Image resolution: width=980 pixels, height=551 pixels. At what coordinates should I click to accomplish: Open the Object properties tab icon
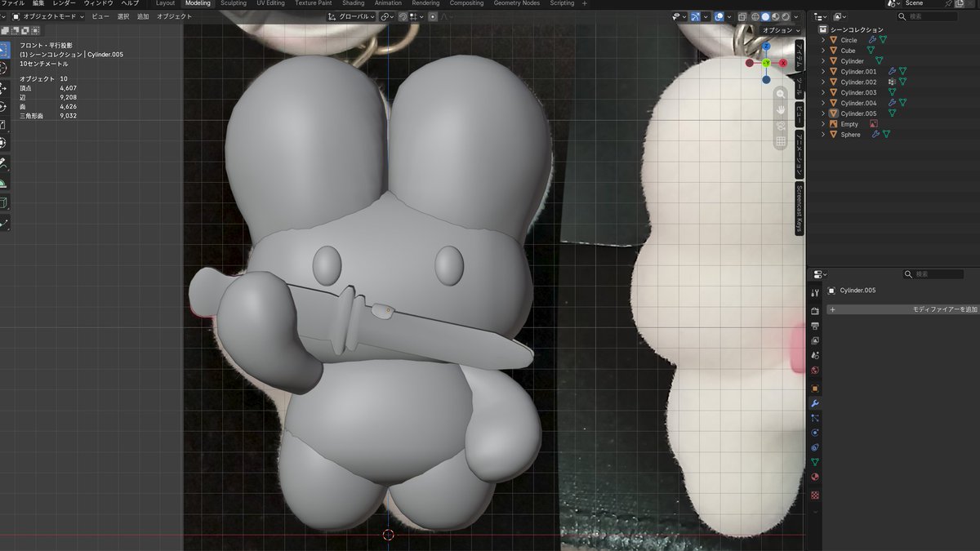[x=814, y=389]
